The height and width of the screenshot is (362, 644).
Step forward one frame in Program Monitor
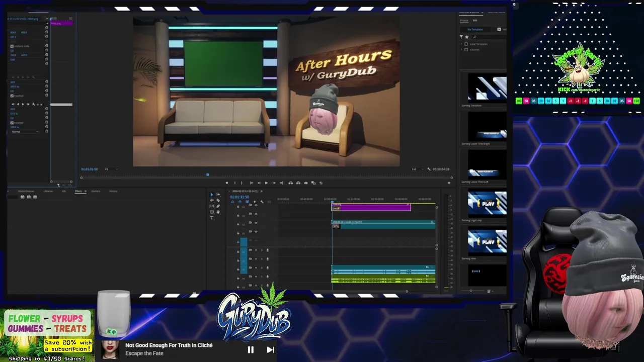(274, 183)
